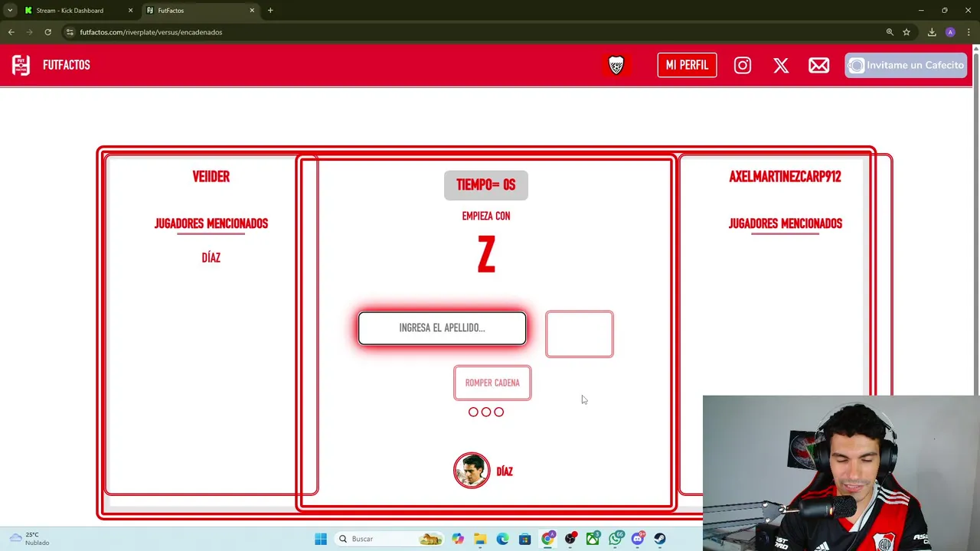Click the VEIIDER player name

(211, 177)
